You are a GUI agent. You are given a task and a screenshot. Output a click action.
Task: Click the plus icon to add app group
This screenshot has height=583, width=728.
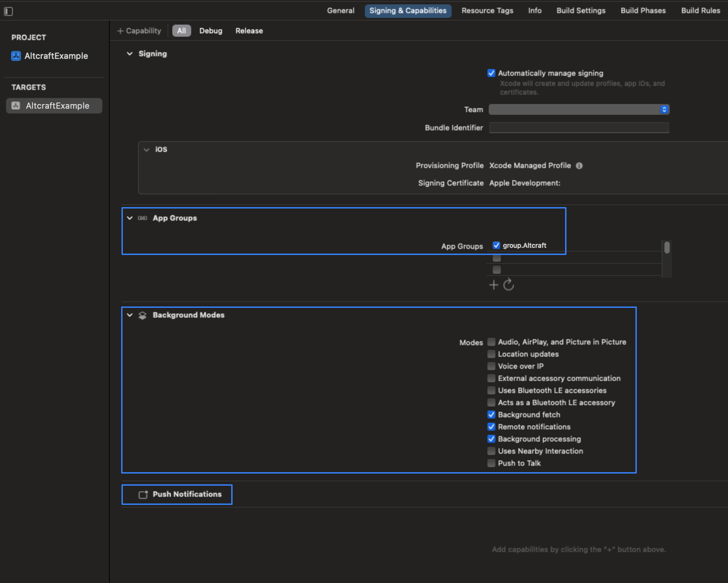tap(494, 285)
